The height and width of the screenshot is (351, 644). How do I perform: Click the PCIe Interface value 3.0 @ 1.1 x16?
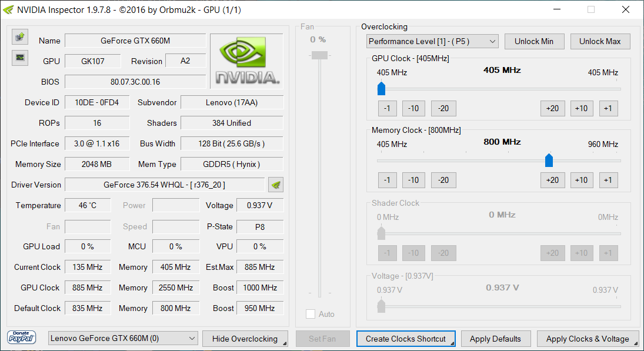(x=97, y=143)
